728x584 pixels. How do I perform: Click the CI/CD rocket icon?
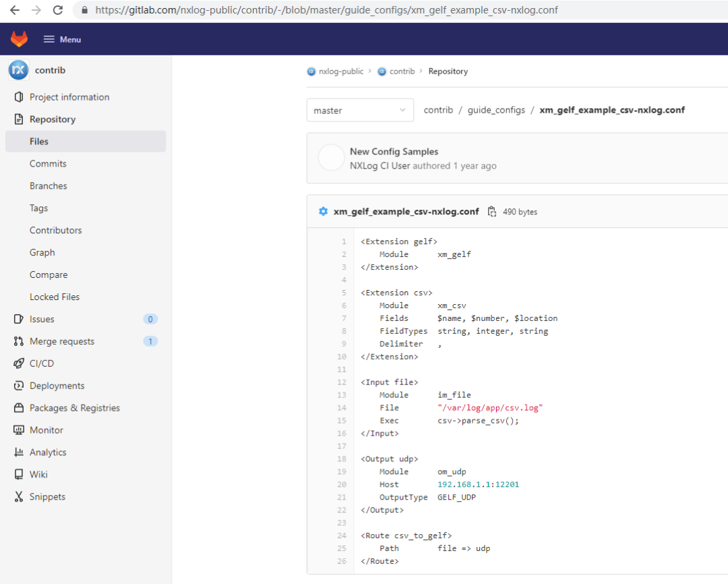pos(19,363)
